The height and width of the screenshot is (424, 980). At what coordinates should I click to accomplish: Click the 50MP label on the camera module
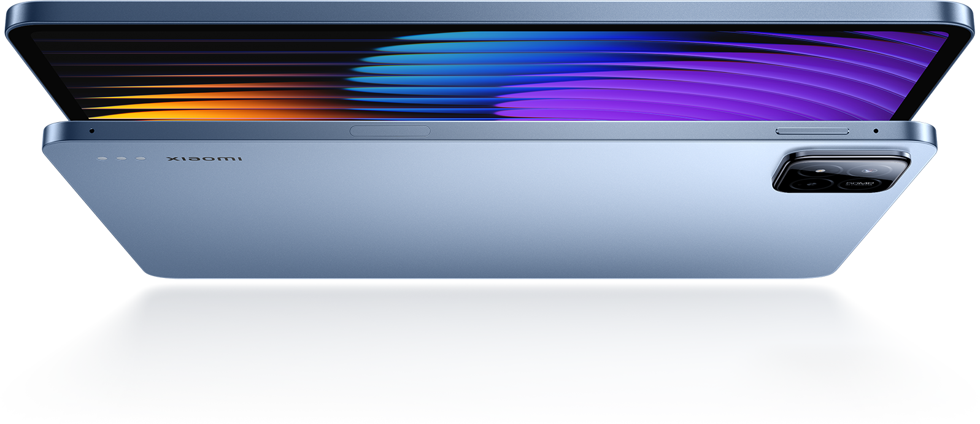tap(859, 184)
